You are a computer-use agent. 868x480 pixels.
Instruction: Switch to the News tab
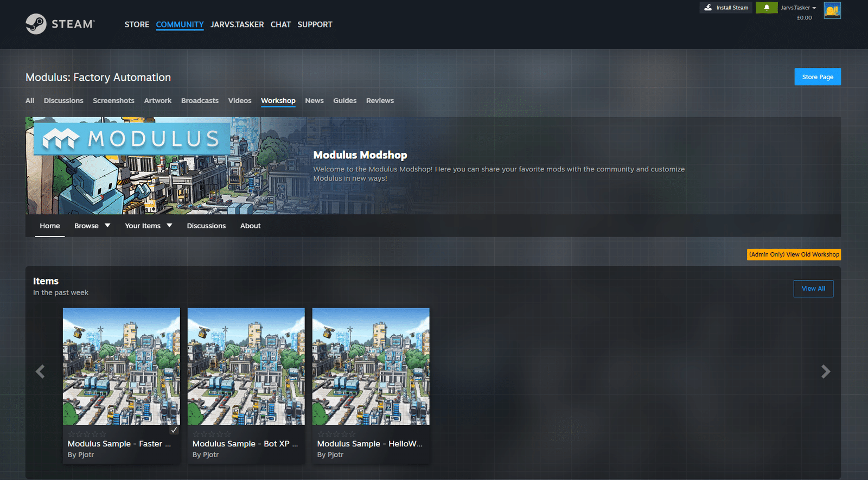(x=314, y=101)
